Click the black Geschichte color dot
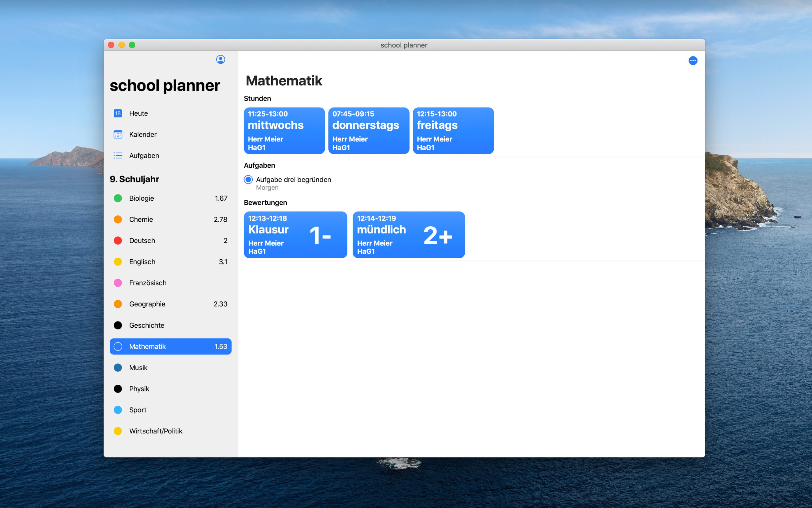Viewport: 812px width, 508px height. pyautogui.click(x=118, y=325)
